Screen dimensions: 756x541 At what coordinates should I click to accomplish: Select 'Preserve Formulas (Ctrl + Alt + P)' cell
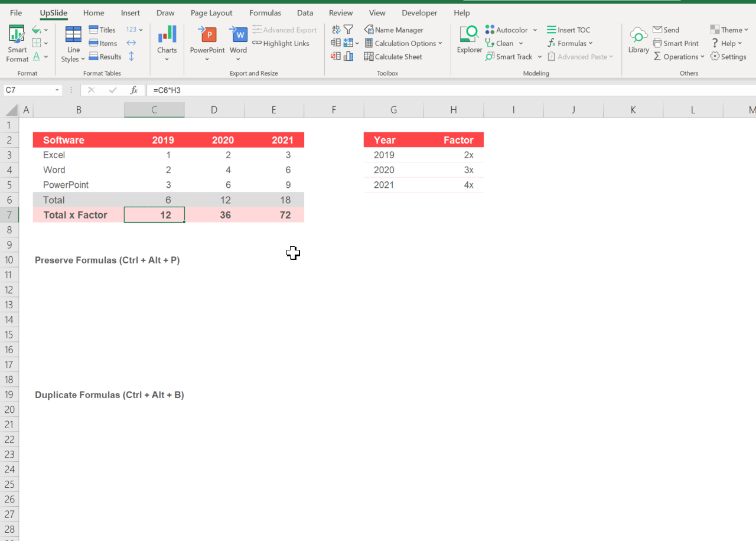(107, 260)
